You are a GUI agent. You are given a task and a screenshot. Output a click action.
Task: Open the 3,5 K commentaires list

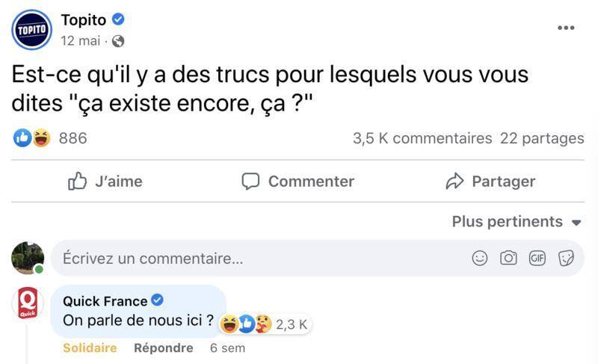coord(422,138)
